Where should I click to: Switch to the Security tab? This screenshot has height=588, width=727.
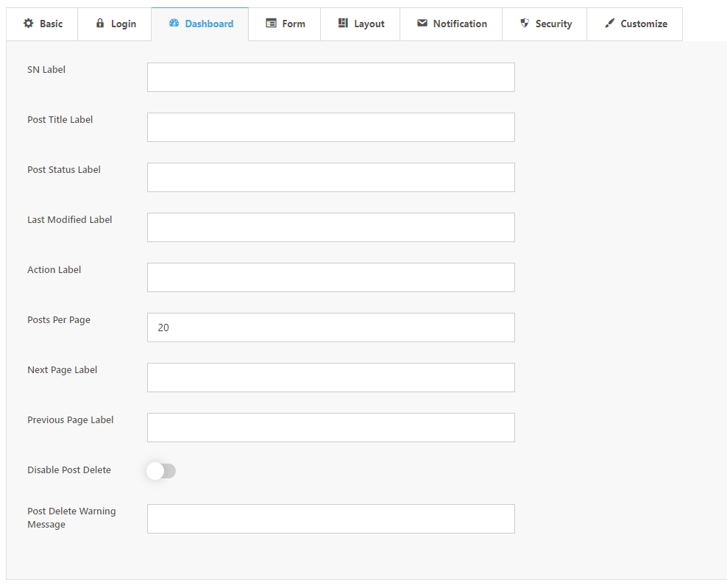(x=545, y=24)
